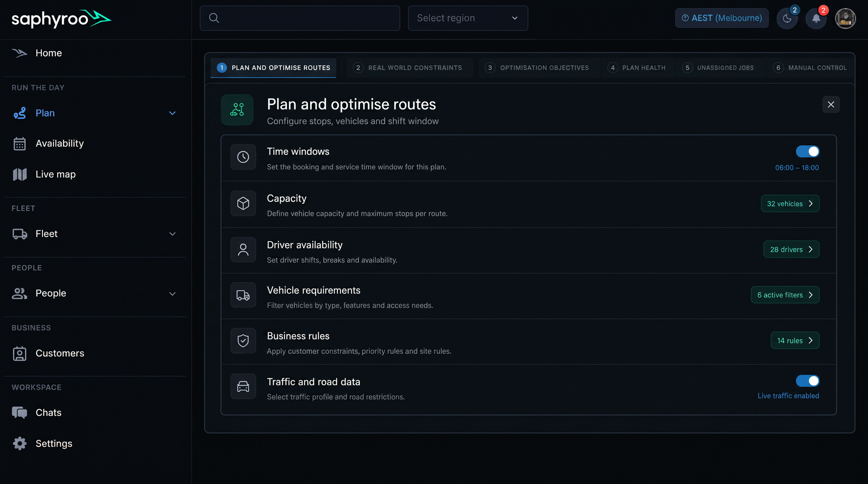Click the Driver availability row title
868x484 pixels.
click(x=305, y=245)
